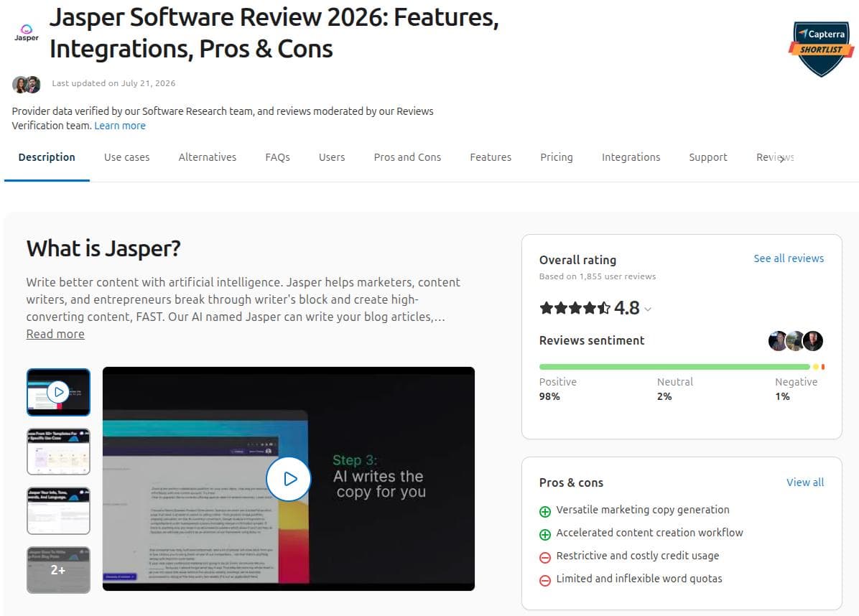Click the star rating icons
The image size is (859, 616).
tap(575, 308)
